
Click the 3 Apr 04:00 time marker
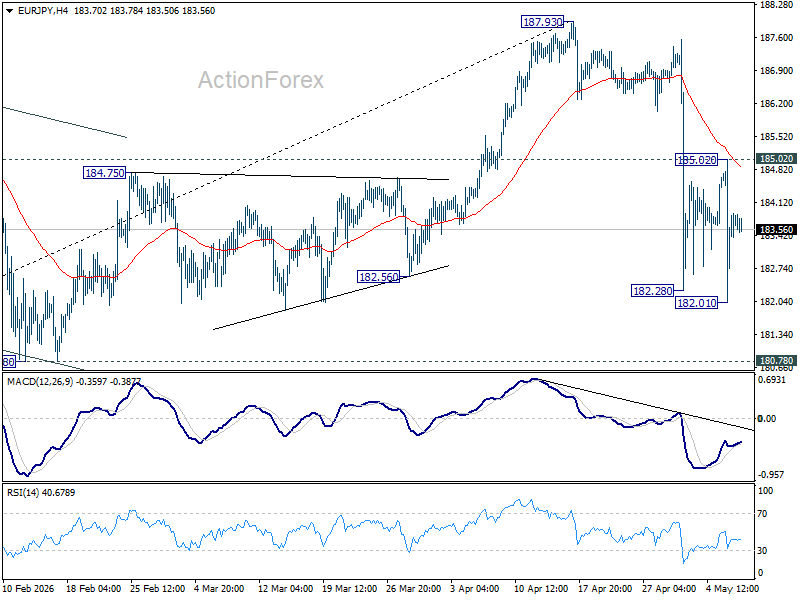(x=475, y=588)
